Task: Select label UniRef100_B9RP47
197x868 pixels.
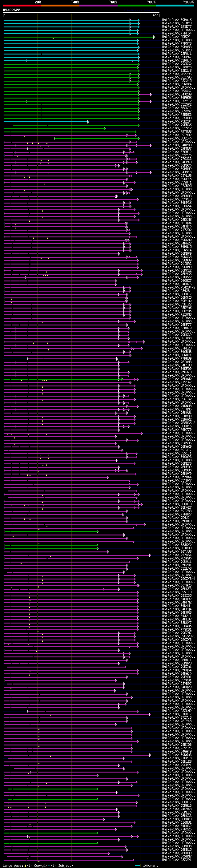Action: pos(176,57)
